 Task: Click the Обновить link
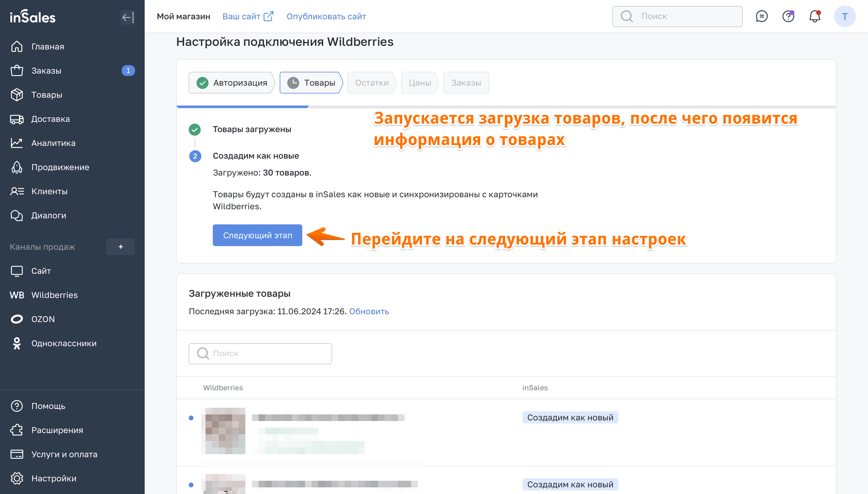tap(369, 311)
